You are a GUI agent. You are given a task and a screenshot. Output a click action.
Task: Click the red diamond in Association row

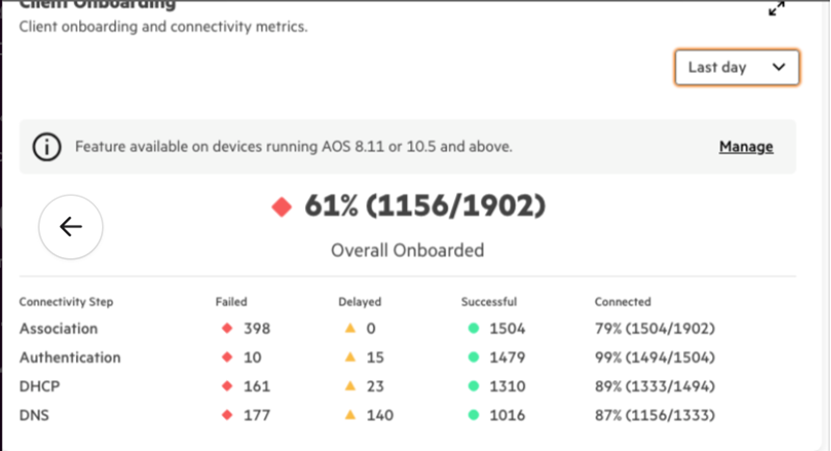[227, 328]
